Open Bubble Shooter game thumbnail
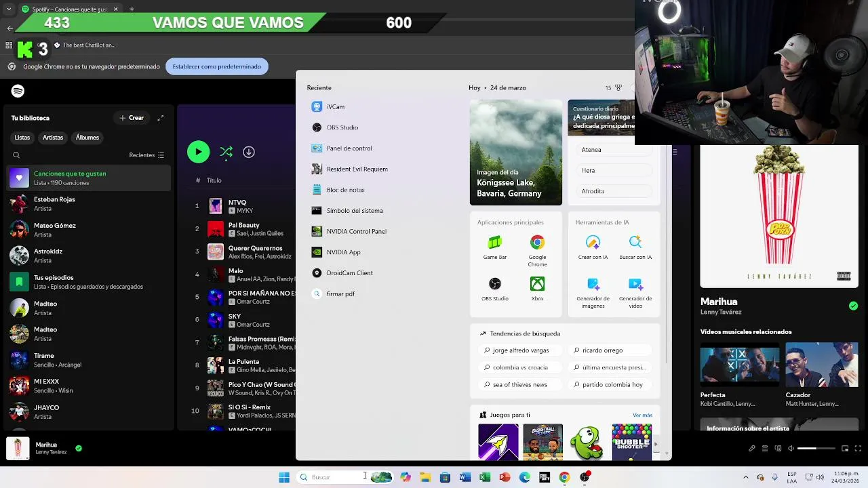Image resolution: width=868 pixels, height=488 pixels. coord(631,442)
